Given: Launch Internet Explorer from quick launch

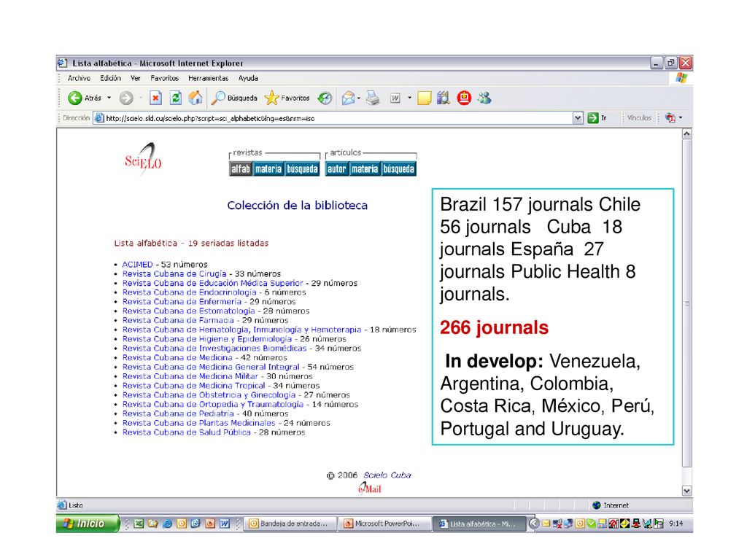Looking at the screenshot, I should pos(167,524).
